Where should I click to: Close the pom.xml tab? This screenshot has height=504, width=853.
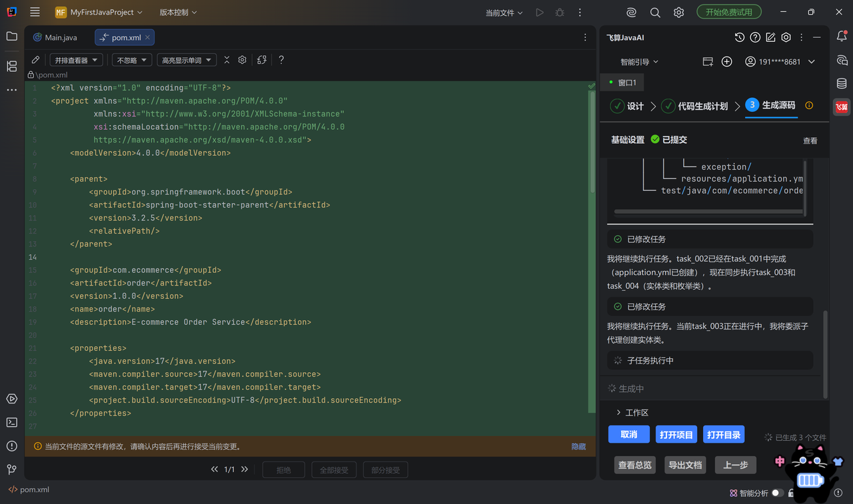pyautogui.click(x=147, y=37)
